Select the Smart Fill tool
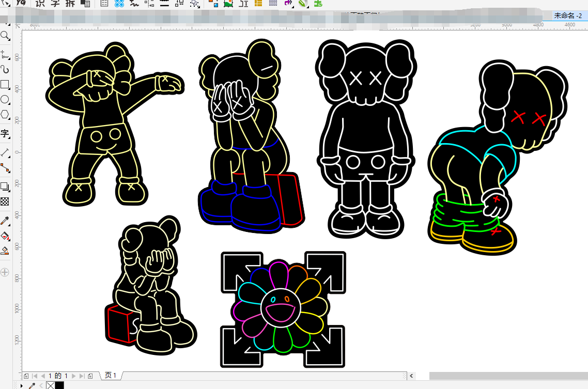The width and height of the screenshot is (588, 389). point(5,251)
